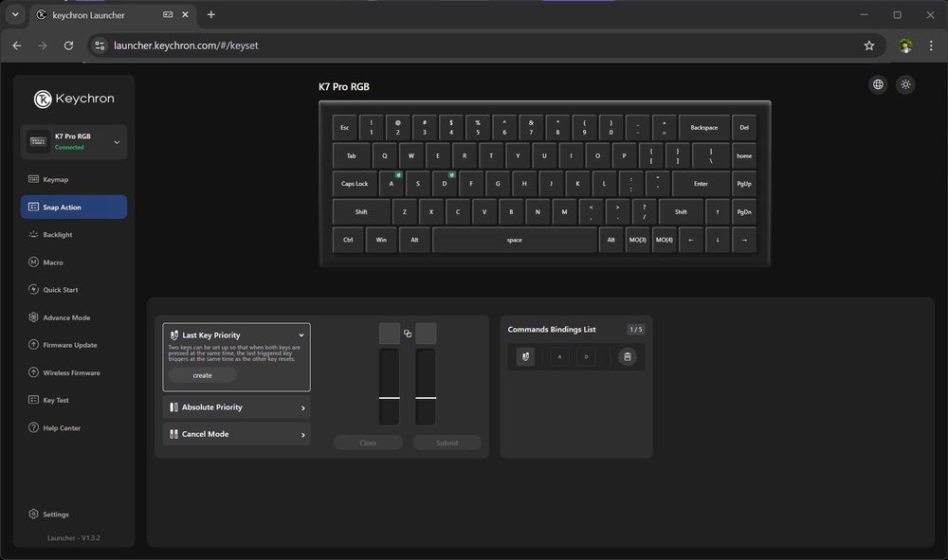Toggle the light/dark theme sun icon
Screen dimensions: 948x560
[905, 84]
